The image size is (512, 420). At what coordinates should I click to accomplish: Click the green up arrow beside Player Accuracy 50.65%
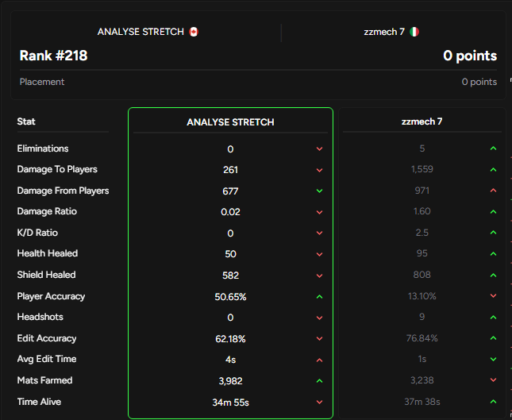click(x=319, y=297)
